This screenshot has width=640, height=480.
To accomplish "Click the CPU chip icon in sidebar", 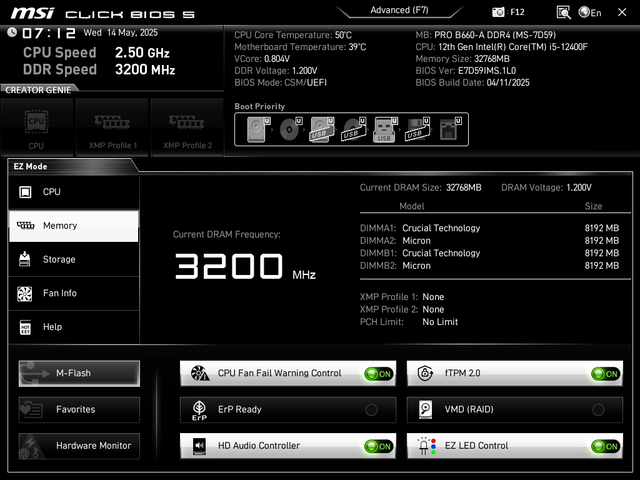I will coord(25,192).
